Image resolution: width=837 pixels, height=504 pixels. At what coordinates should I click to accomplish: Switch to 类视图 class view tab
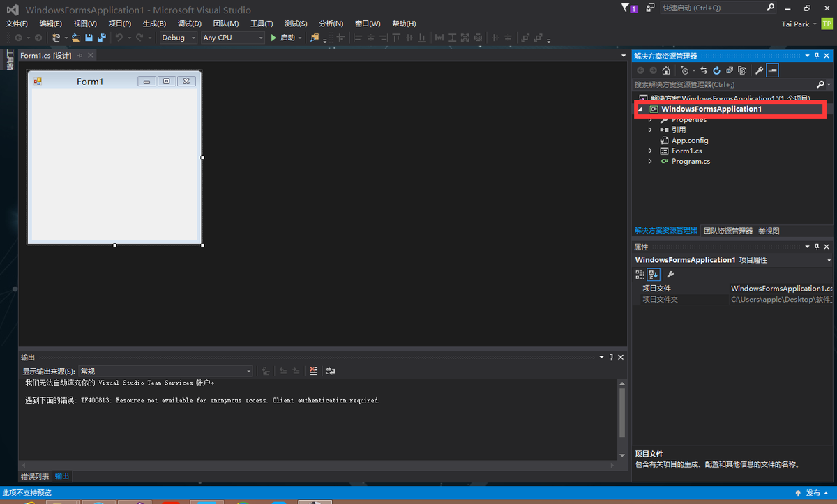pyautogui.click(x=769, y=231)
